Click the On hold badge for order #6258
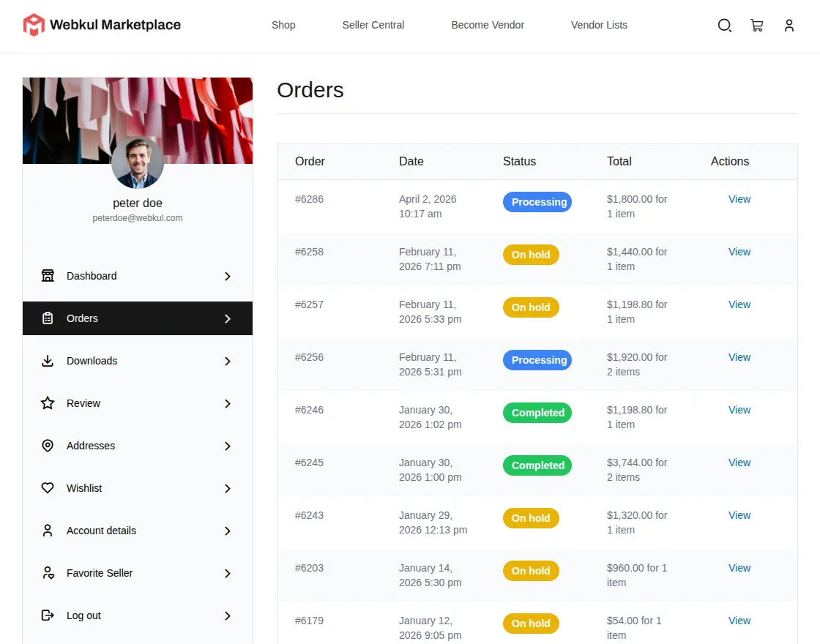Screen dimensions: 820x644 click(531, 255)
